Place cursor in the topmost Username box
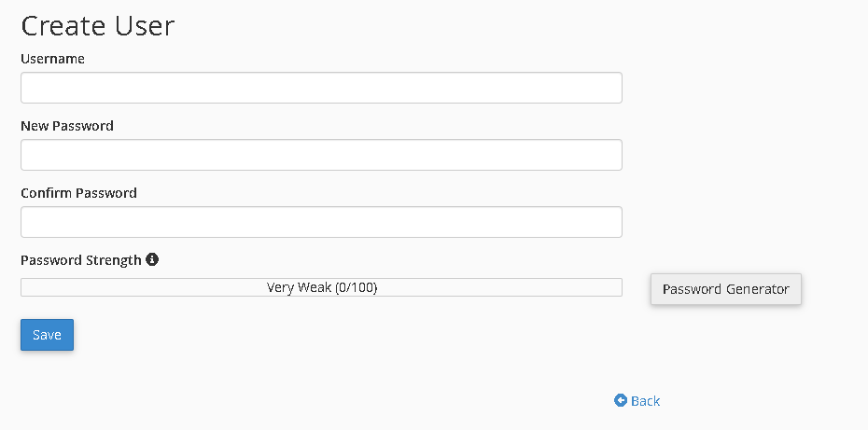 point(322,88)
